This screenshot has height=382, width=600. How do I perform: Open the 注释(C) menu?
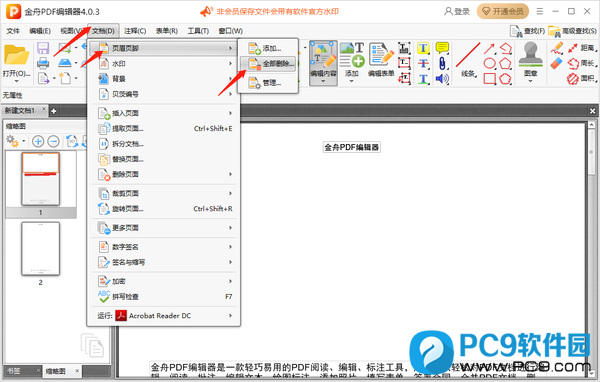(x=135, y=31)
